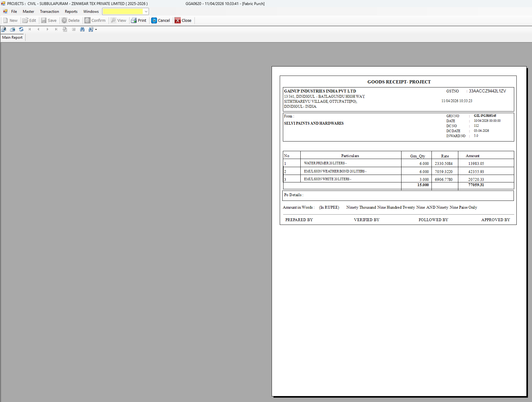Click the Close button in toolbar

pos(183,21)
